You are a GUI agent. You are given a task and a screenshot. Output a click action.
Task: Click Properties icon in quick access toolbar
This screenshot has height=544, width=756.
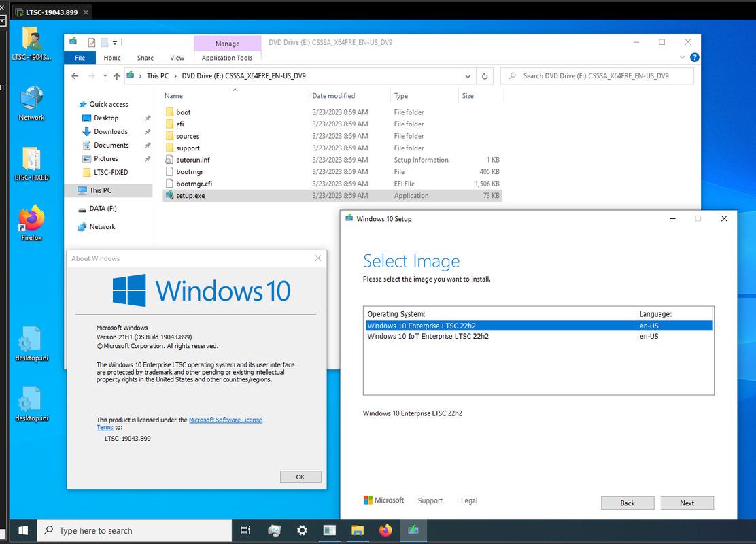click(92, 42)
